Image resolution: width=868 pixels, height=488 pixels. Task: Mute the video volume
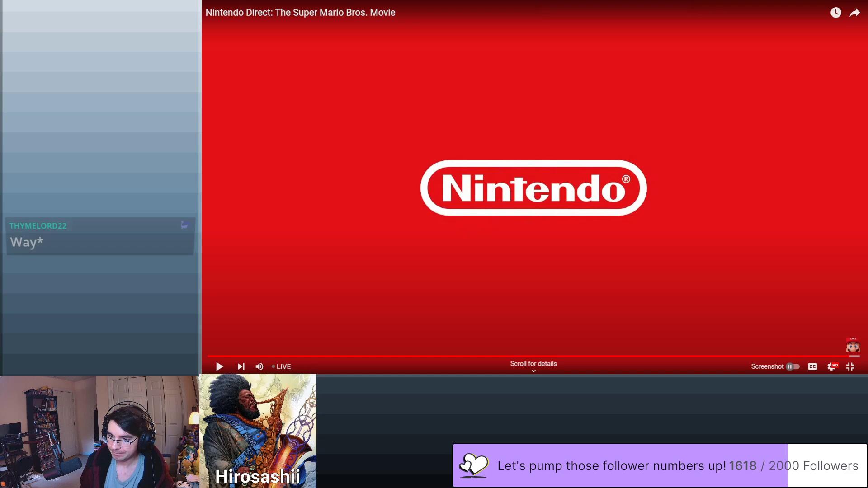[259, 366]
